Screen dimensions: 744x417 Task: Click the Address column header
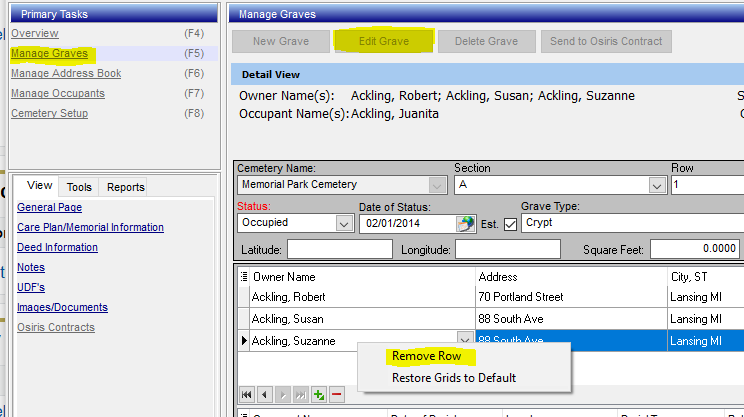pyautogui.click(x=571, y=277)
